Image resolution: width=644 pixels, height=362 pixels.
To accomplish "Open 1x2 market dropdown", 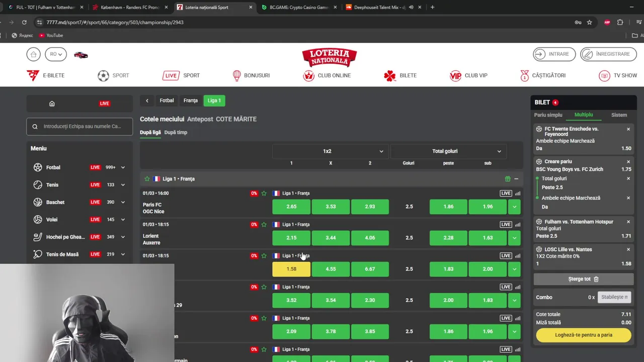I will [x=331, y=151].
